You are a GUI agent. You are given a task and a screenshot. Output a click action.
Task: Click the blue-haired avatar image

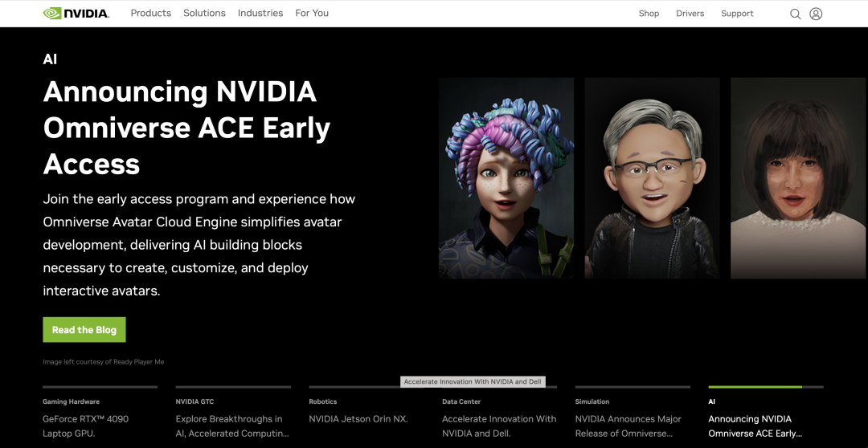(x=506, y=177)
